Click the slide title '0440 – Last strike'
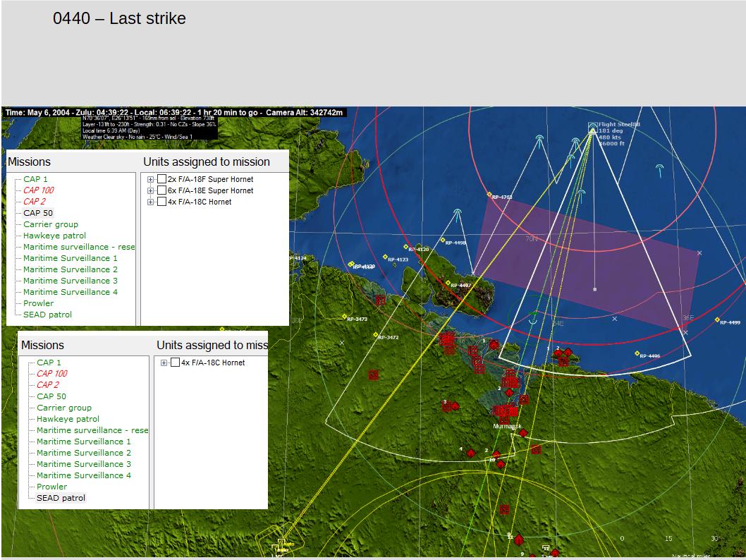The width and height of the screenshot is (746, 560). (x=119, y=18)
